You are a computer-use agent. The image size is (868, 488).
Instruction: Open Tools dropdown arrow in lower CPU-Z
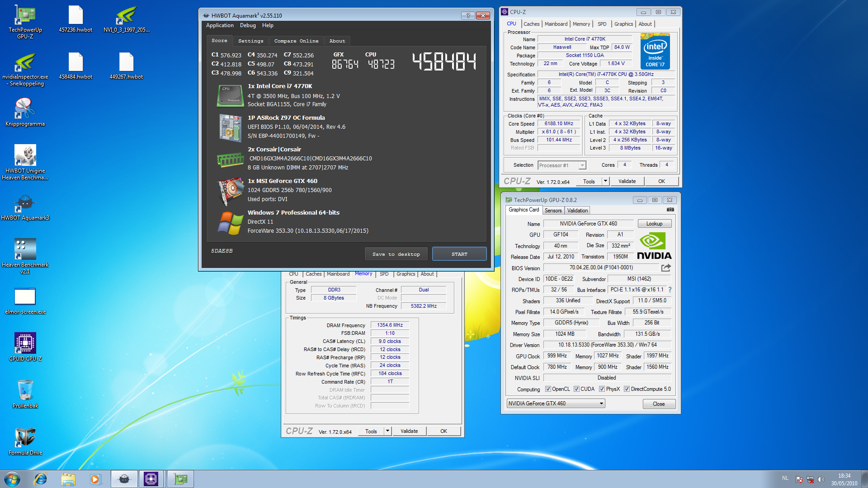[x=387, y=431]
